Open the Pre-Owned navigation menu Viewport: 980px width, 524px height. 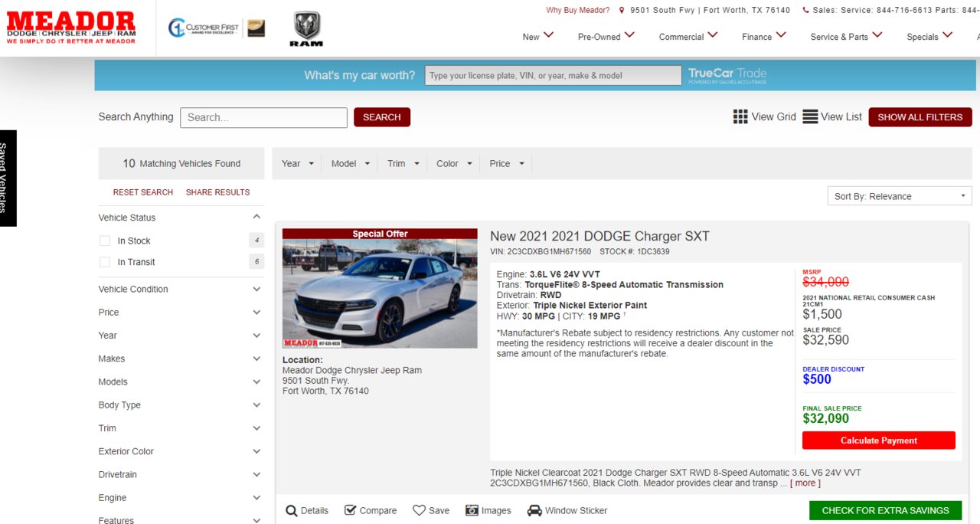coord(606,36)
